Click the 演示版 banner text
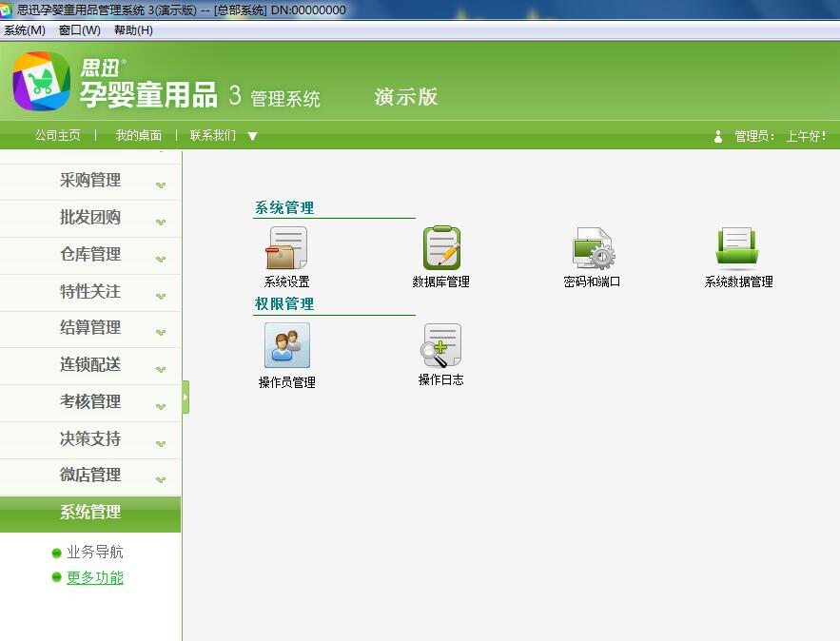 (x=406, y=97)
